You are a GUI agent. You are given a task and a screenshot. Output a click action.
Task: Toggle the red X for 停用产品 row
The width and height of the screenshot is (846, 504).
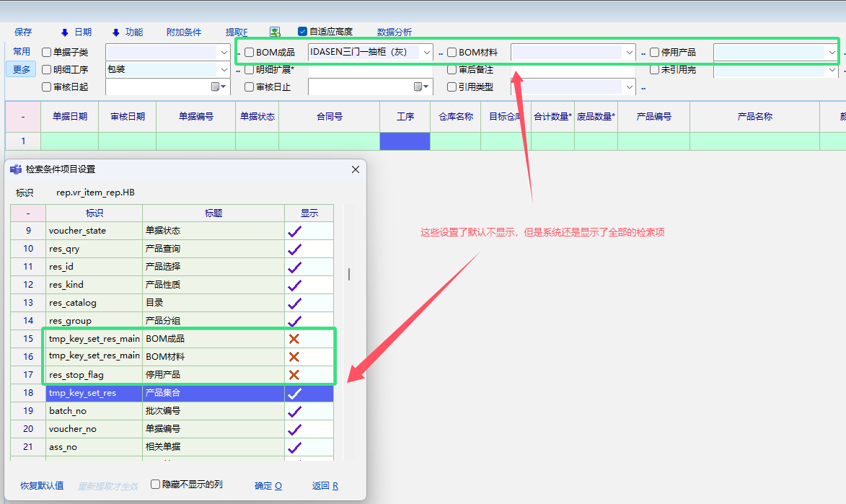pyautogui.click(x=294, y=375)
